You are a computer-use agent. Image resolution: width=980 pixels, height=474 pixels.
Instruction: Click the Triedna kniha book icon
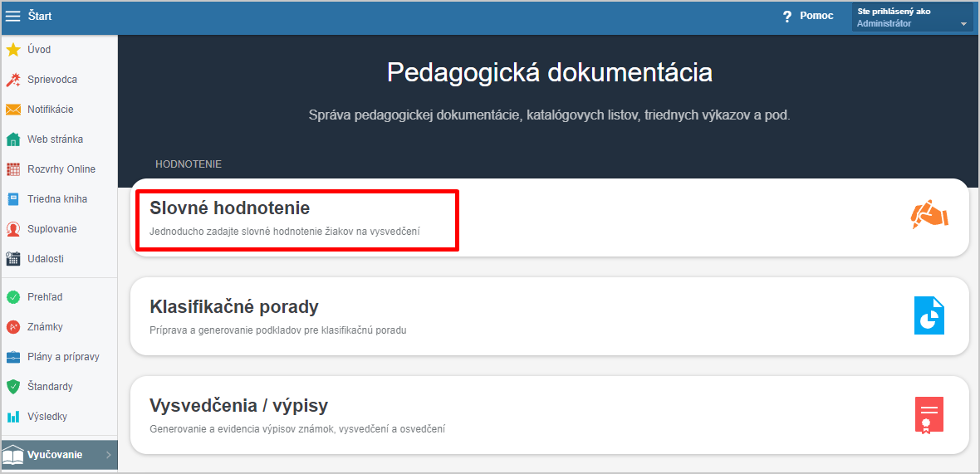(x=13, y=199)
